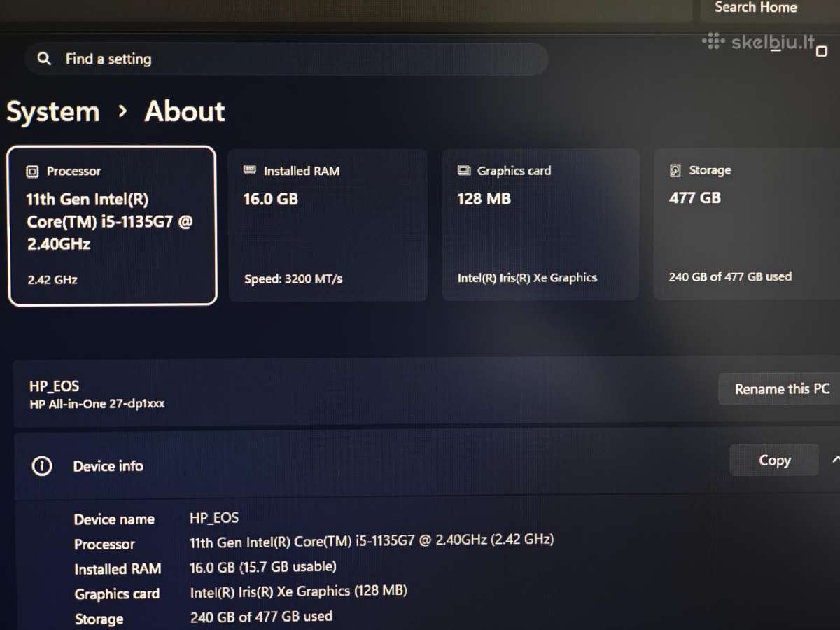This screenshot has width=840, height=630.
Task: Focus the Find a setting field
Action: pos(286,59)
